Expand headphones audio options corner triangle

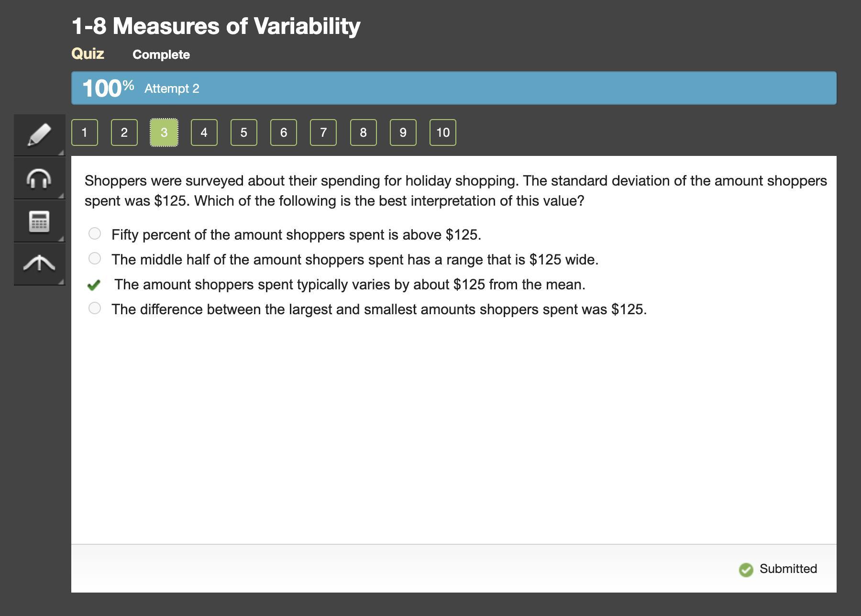coord(61,196)
